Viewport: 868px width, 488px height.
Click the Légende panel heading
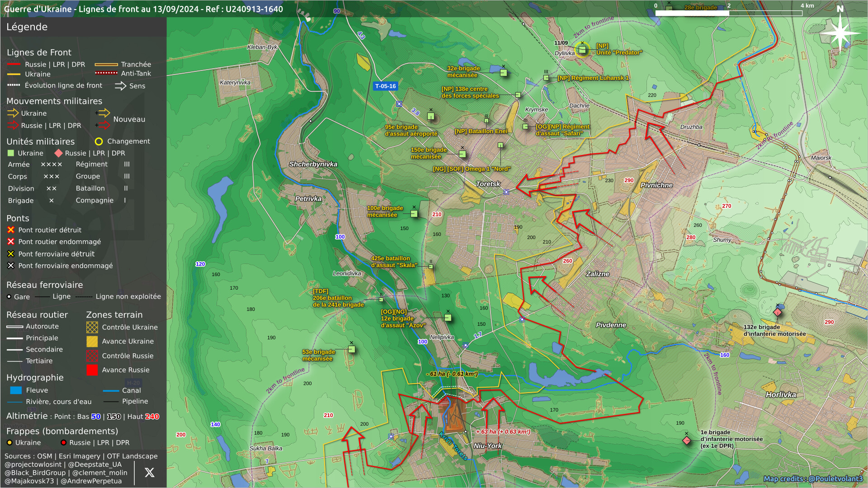coord(27,27)
